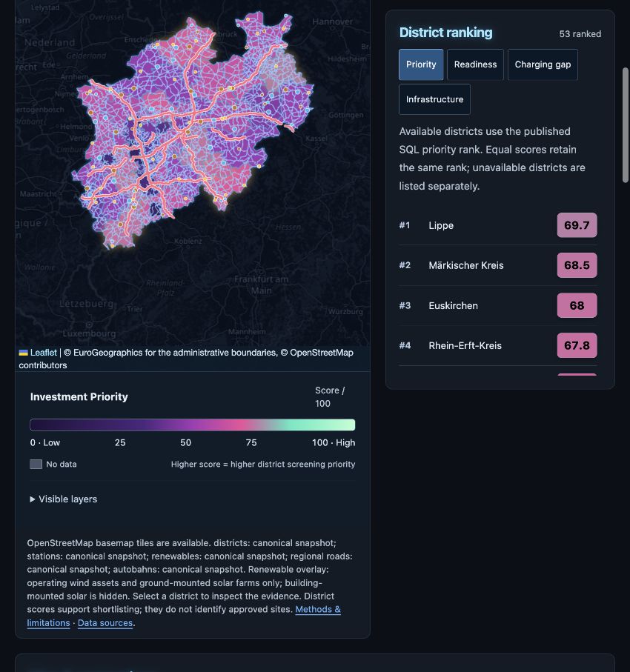Click the No data legend swatch
The height and width of the screenshot is (672, 630).
(36, 464)
